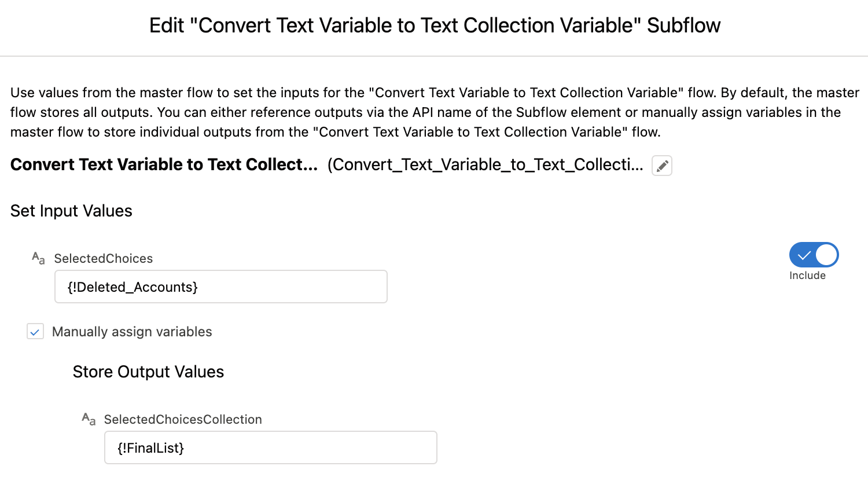This screenshot has height=477, width=868.
Task: Click the "Set Input Values" heading
Action: coord(71,211)
